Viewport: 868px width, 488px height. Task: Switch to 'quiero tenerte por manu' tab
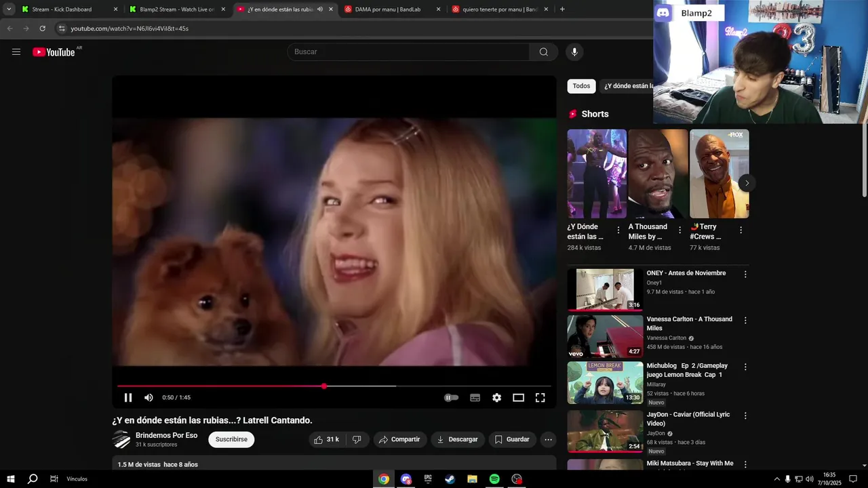pyautogui.click(x=500, y=9)
